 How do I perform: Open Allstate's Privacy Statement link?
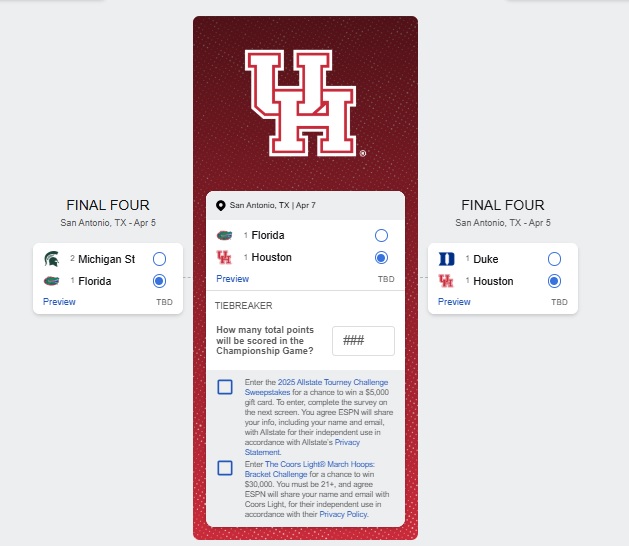pos(302,447)
